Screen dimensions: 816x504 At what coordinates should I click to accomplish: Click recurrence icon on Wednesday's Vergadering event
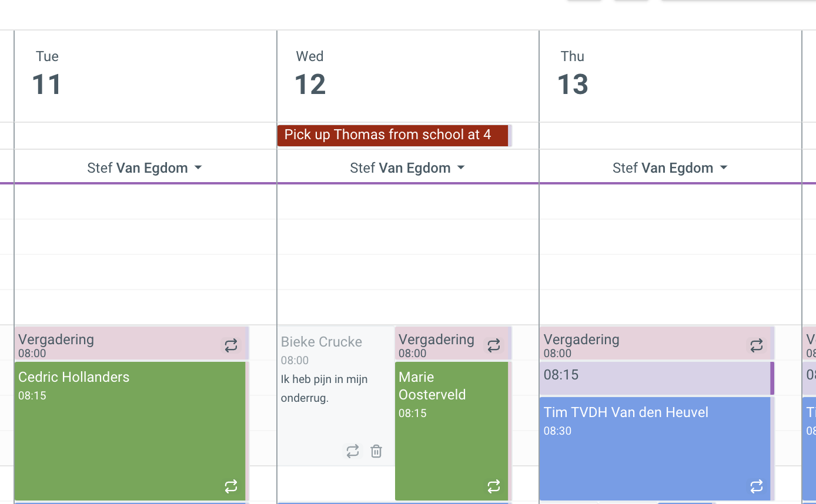pos(494,345)
